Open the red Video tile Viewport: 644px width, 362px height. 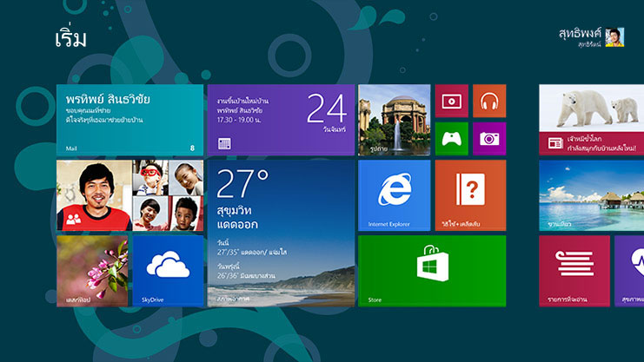pyautogui.click(x=451, y=101)
